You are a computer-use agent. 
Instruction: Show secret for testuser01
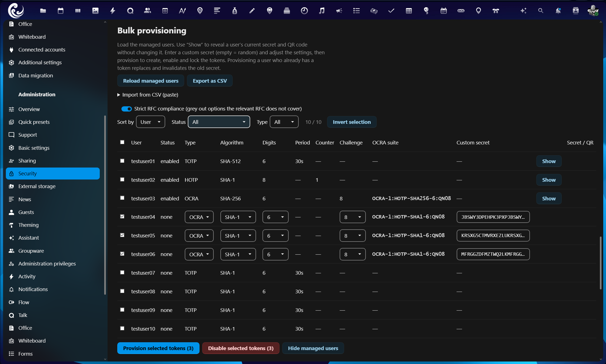[549, 161]
